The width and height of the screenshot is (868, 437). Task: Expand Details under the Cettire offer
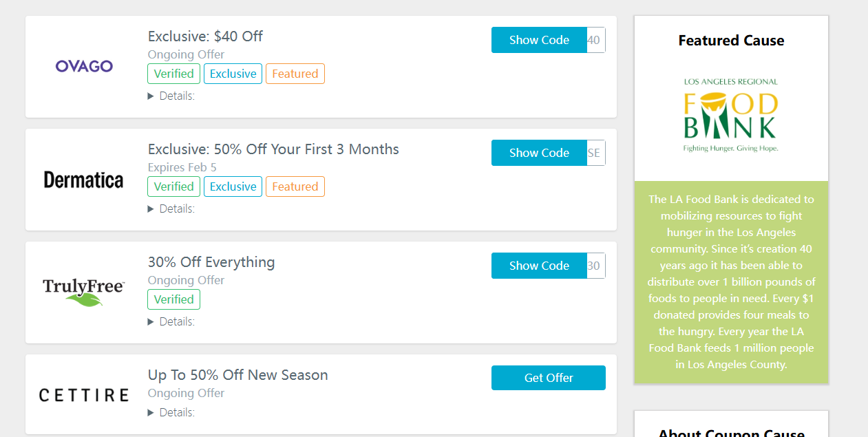pos(171,413)
